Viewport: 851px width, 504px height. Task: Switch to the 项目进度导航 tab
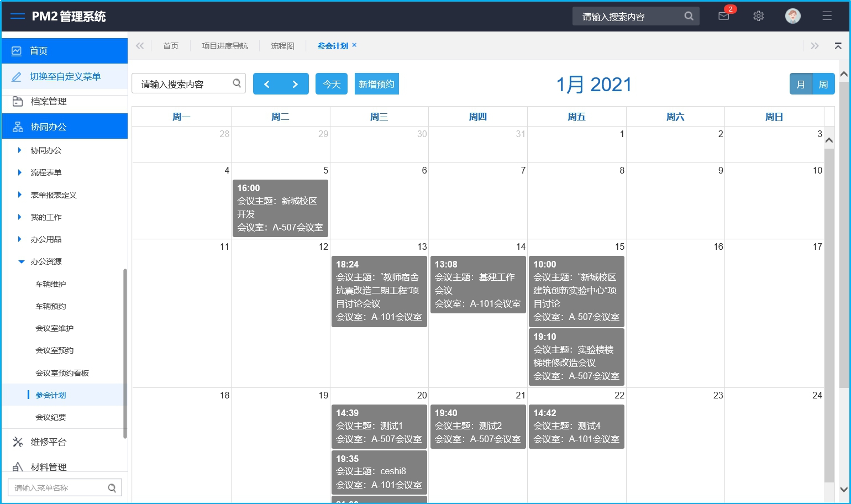[x=224, y=46]
